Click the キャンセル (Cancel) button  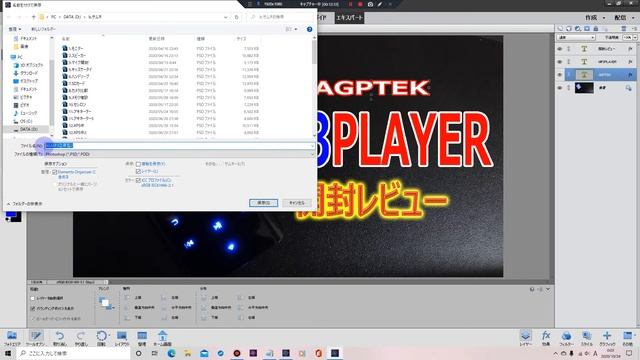pyautogui.click(x=297, y=203)
